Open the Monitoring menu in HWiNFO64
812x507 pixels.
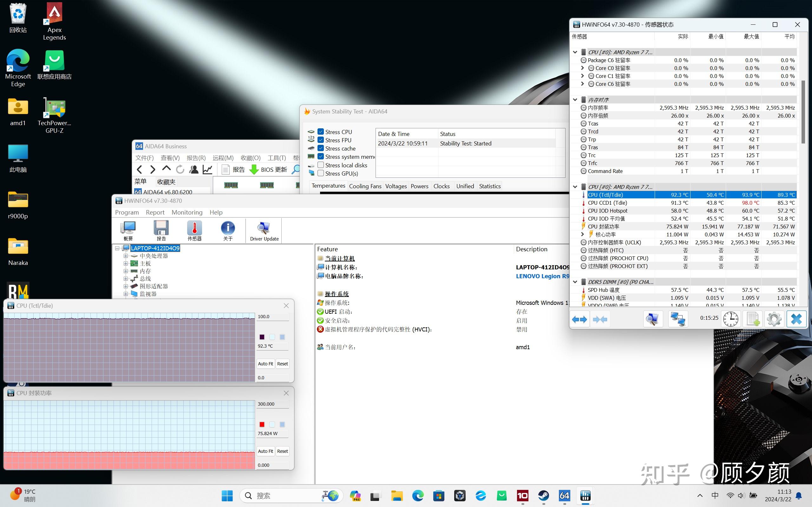pyautogui.click(x=187, y=212)
